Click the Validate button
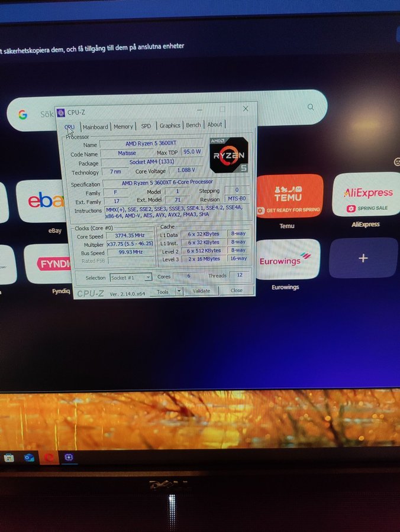Screen dimensions: 400x532 (201, 291)
